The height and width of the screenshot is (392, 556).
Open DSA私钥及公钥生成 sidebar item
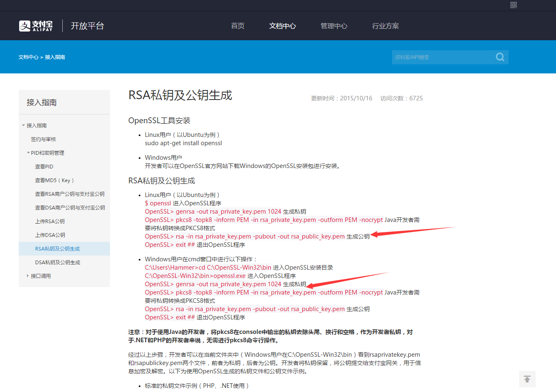(x=58, y=262)
